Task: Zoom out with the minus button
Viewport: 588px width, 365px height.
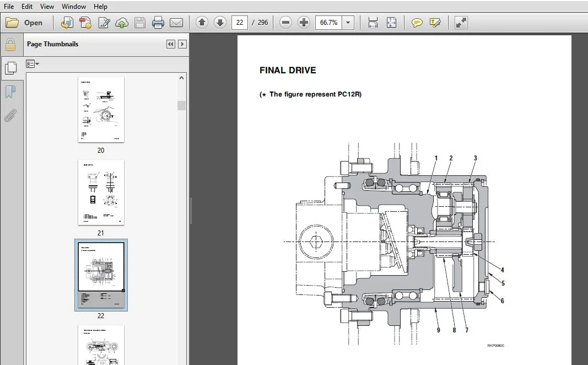Action: [285, 23]
